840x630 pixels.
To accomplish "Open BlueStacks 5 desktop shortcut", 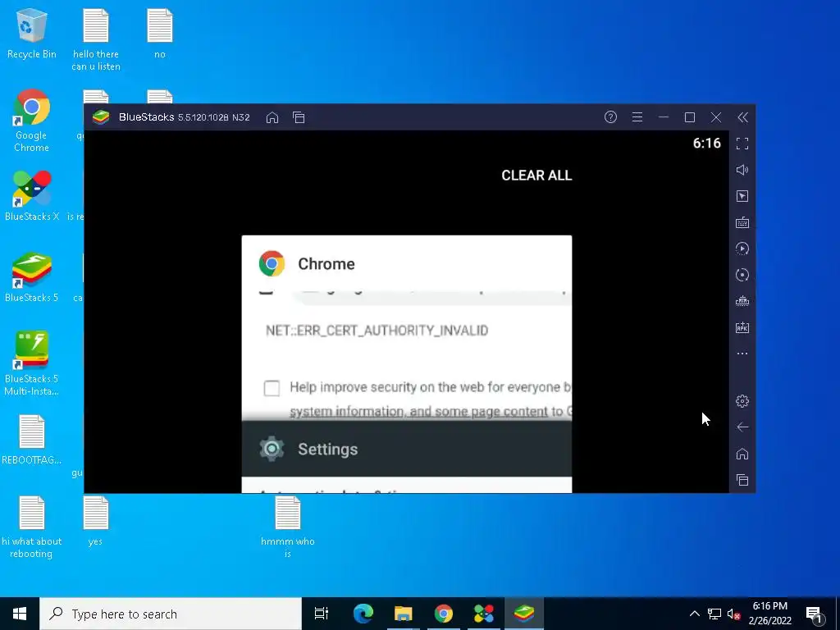I will pos(32,277).
